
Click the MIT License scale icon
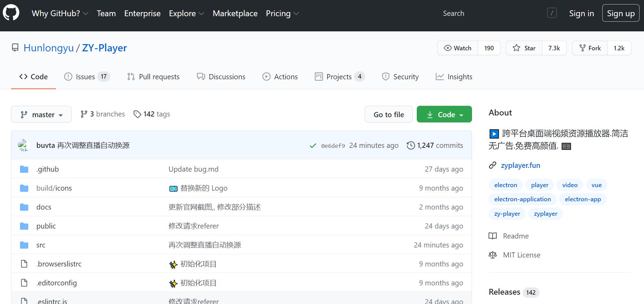click(x=493, y=255)
